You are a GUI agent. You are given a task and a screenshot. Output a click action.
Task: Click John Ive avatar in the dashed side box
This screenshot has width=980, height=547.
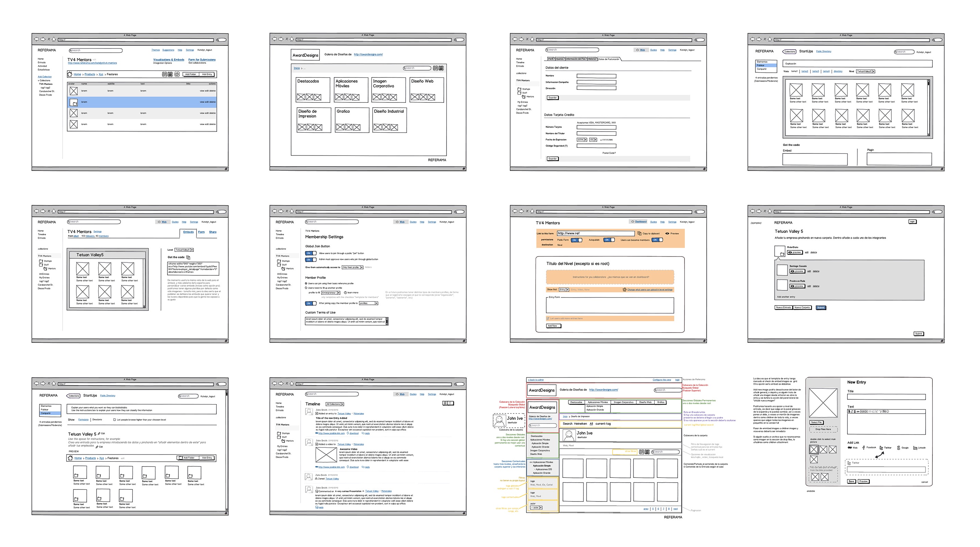pyautogui.click(x=499, y=420)
